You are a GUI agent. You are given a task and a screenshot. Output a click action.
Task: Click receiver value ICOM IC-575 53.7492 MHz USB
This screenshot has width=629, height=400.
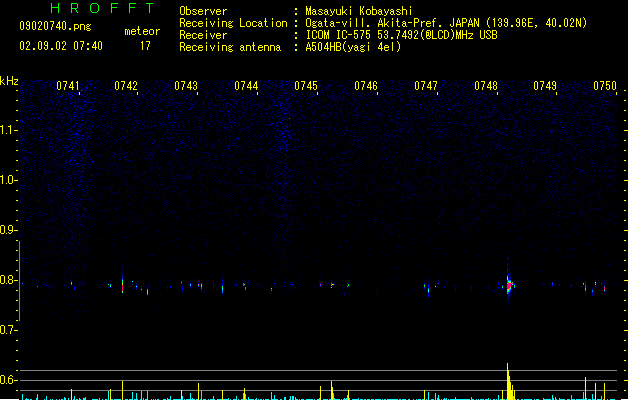[402, 35]
